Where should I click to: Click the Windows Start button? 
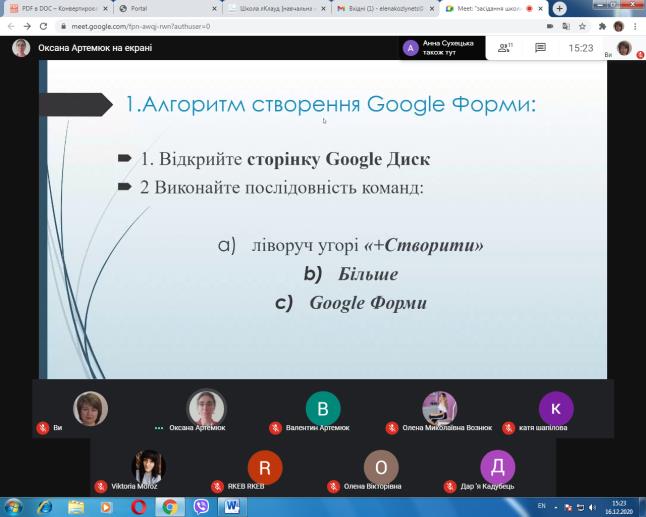14,507
